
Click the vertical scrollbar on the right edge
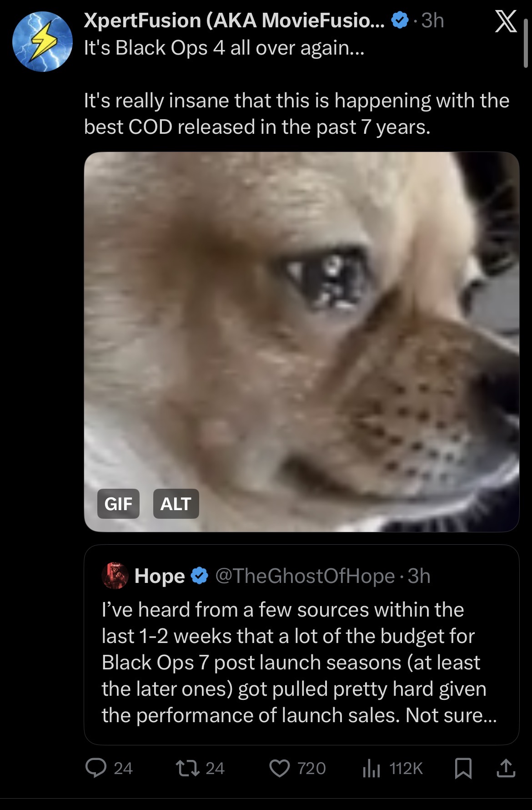pos(526,43)
